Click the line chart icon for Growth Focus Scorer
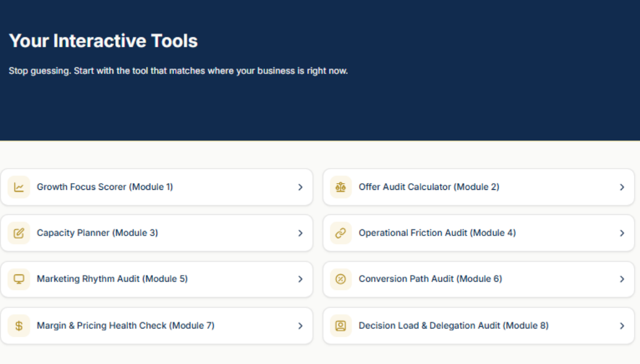Image resolution: width=640 pixels, height=364 pixels. (19, 187)
